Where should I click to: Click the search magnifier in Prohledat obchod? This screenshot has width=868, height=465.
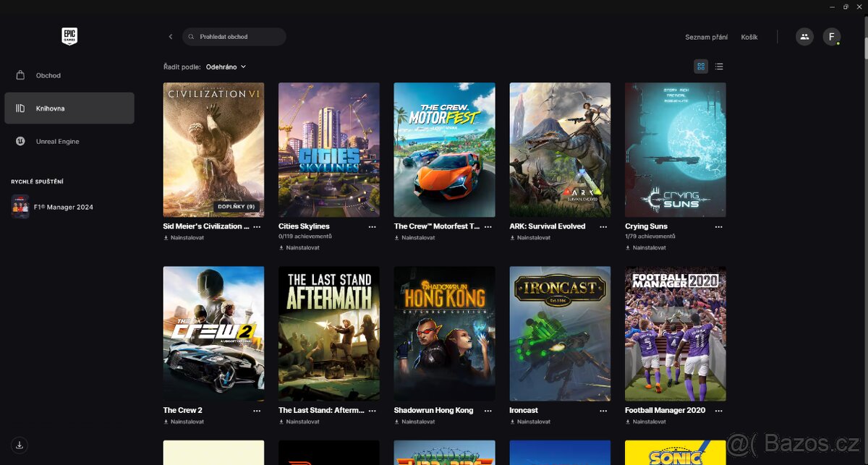point(190,36)
